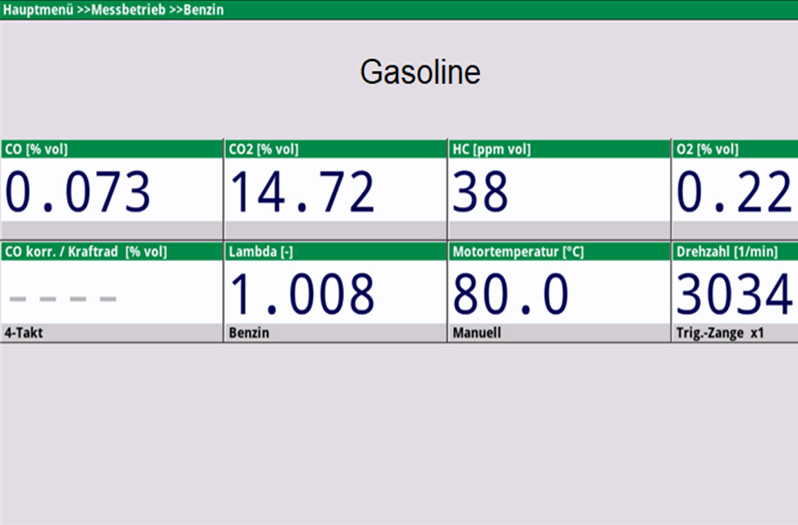
Task: Select the Drehzahl reading 3034
Action: click(x=734, y=295)
